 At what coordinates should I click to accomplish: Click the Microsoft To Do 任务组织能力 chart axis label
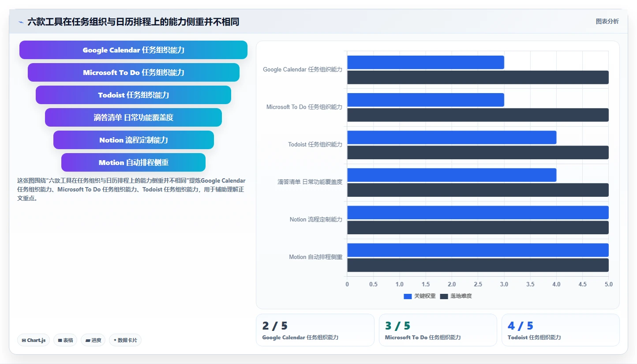coord(304,107)
